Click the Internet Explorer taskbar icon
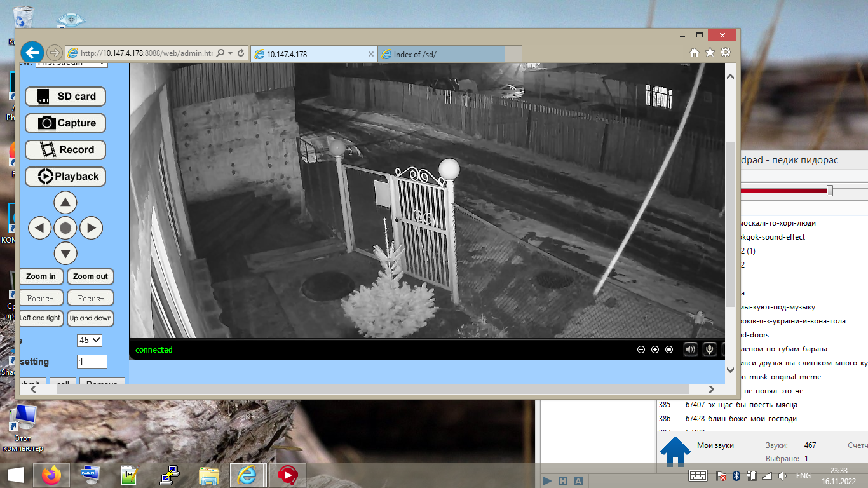 [x=247, y=475]
